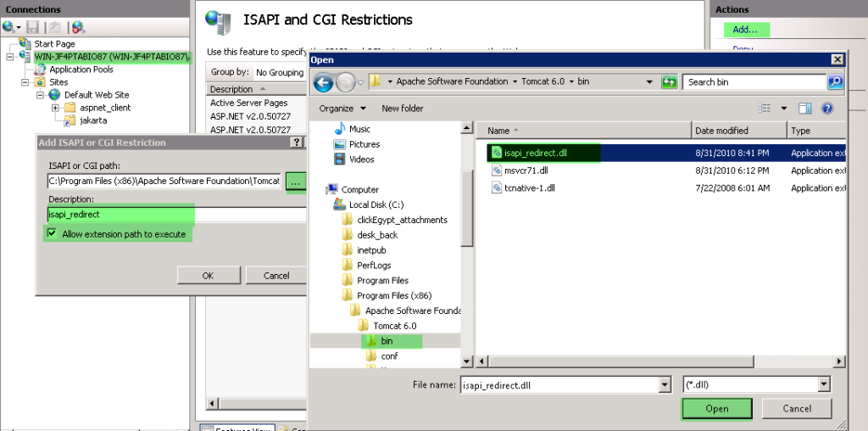Screen dimensions: 868x431
Task: Open the Organize dropdown menu
Action: (342, 109)
